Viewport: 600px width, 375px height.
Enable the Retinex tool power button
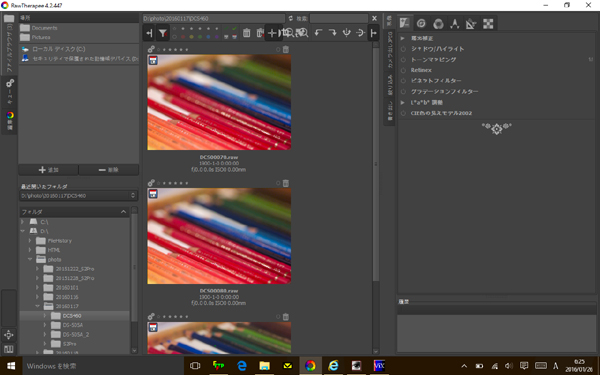[403, 70]
